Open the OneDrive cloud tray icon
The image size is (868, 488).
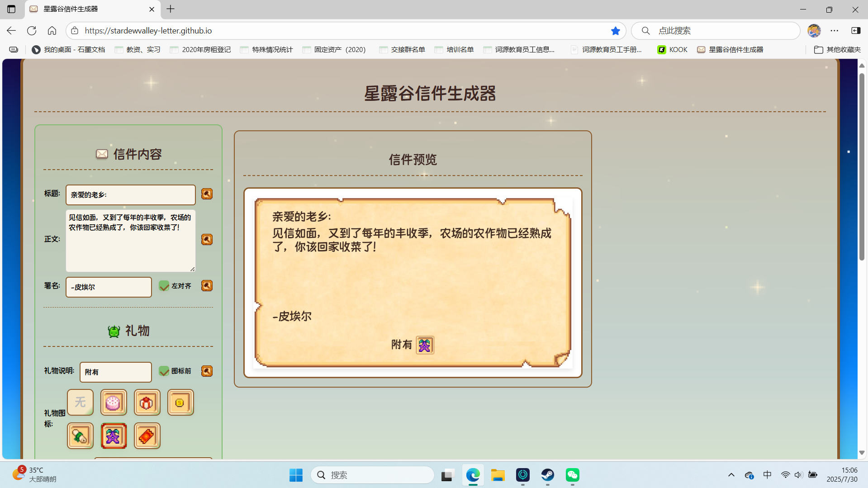pyautogui.click(x=749, y=475)
